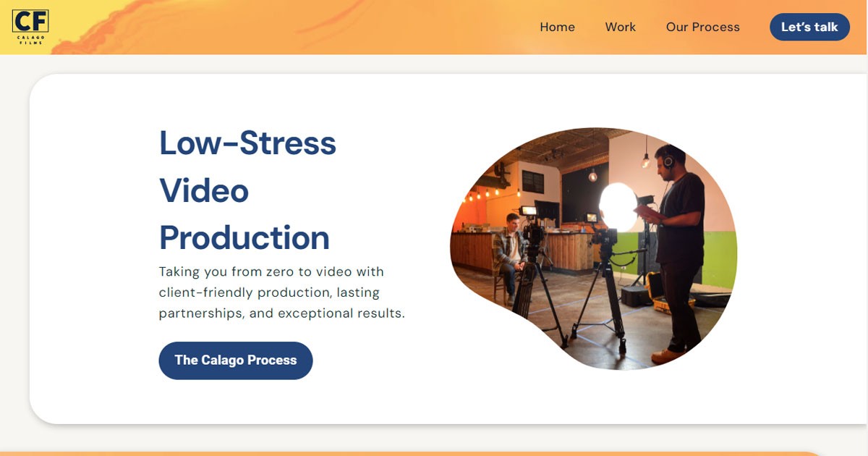Click the Let's talk button

(x=809, y=27)
